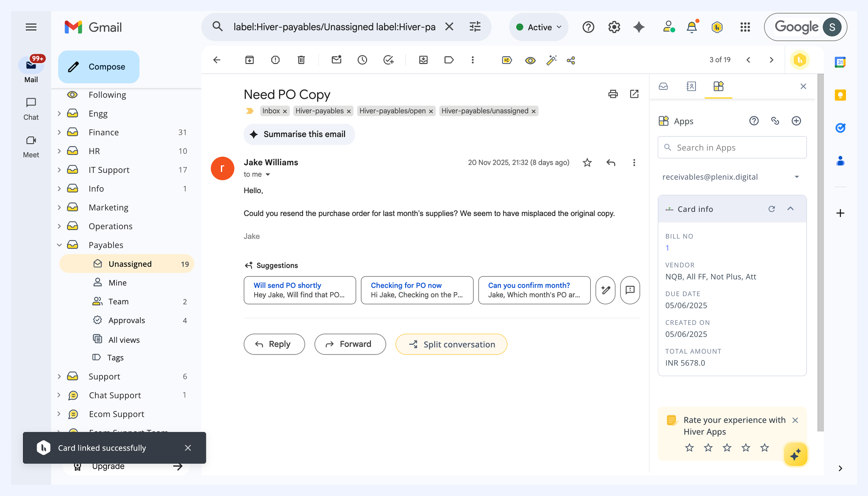Open Google Calendar in the side panel
Screen dimensions: 868x496
click(840, 62)
